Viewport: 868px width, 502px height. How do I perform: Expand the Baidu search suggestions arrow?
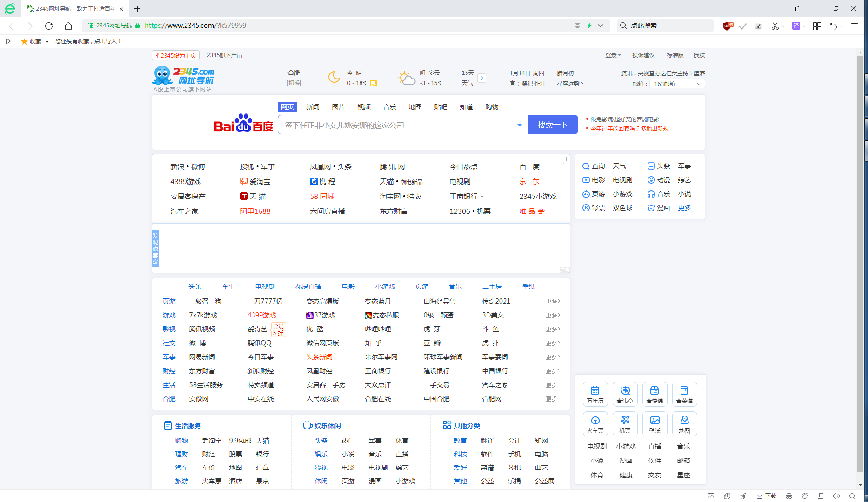tap(520, 125)
